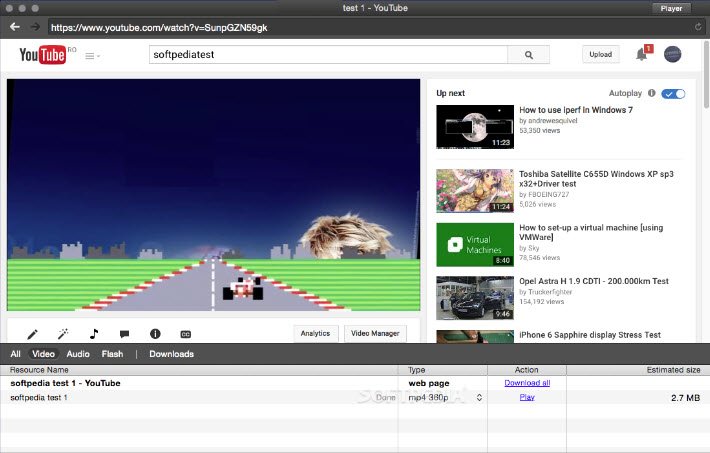Click the video player frame
710x453 pixels.
(x=213, y=195)
